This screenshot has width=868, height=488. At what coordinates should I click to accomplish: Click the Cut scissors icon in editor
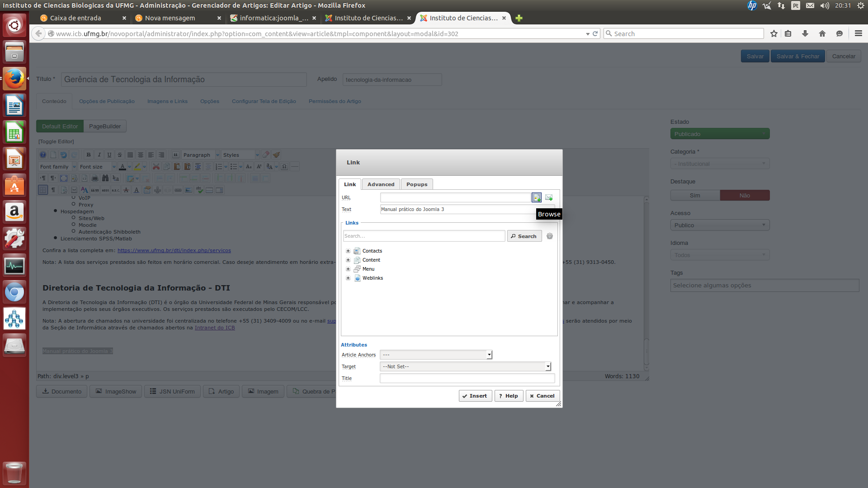pos(156,167)
